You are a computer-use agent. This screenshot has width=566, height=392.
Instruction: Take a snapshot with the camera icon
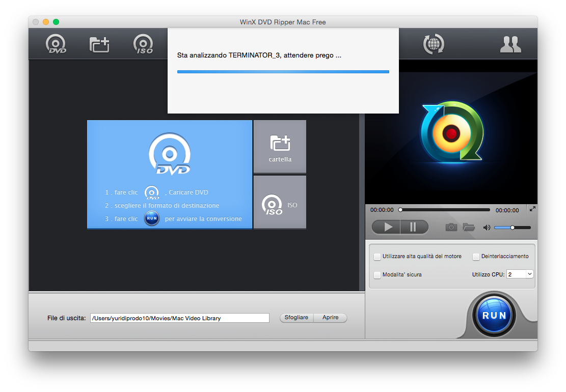pyautogui.click(x=451, y=227)
